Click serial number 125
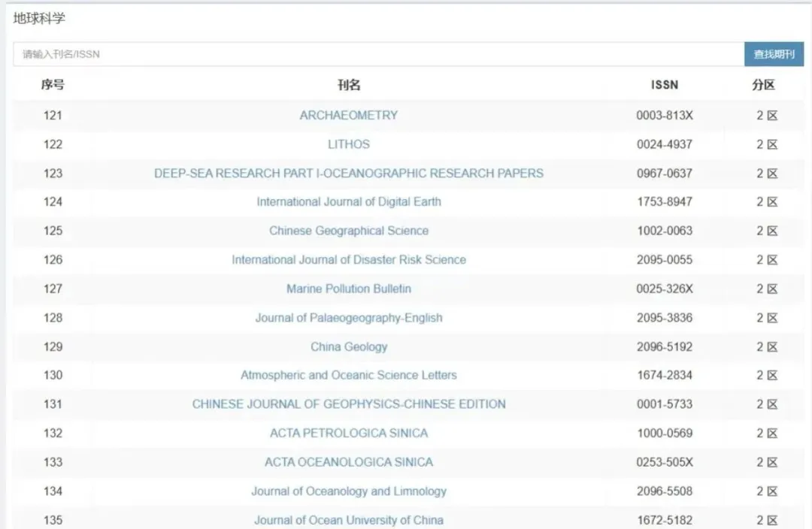Image resolution: width=812 pixels, height=529 pixels. click(x=53, y=231)
